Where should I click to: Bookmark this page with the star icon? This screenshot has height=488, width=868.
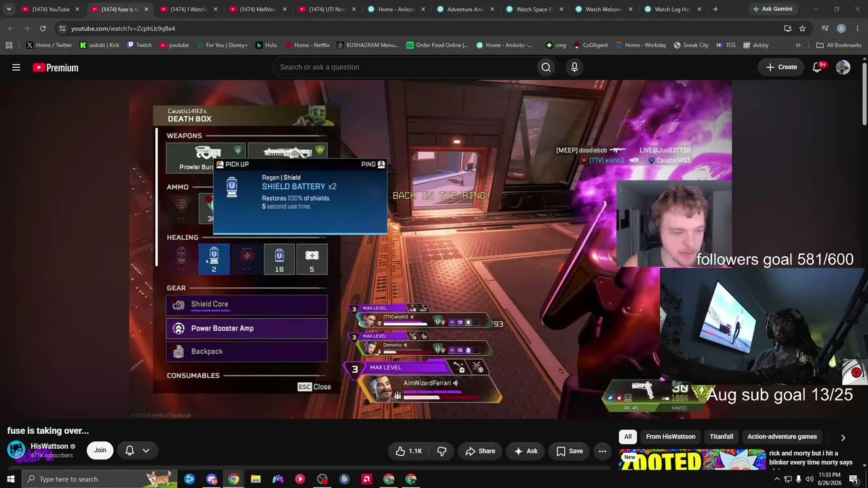point(802,28)
